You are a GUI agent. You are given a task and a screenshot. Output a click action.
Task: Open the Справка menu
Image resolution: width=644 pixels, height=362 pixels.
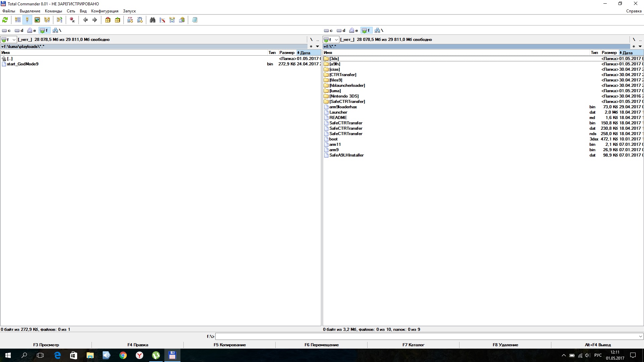[x=634, y=11]
